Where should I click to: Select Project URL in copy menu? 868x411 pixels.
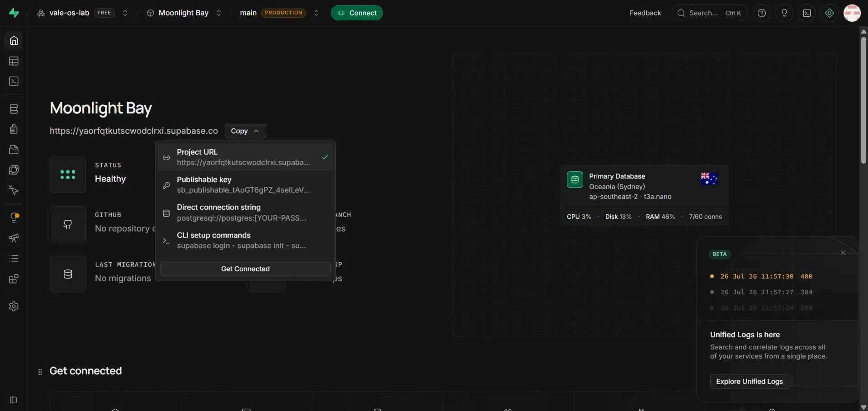point(245,157)
